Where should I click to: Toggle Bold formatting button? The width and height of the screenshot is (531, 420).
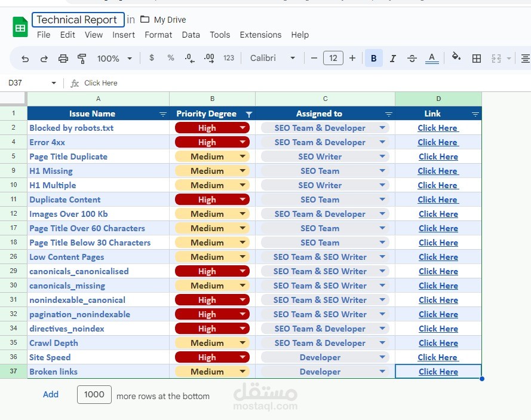coord(373,59)
